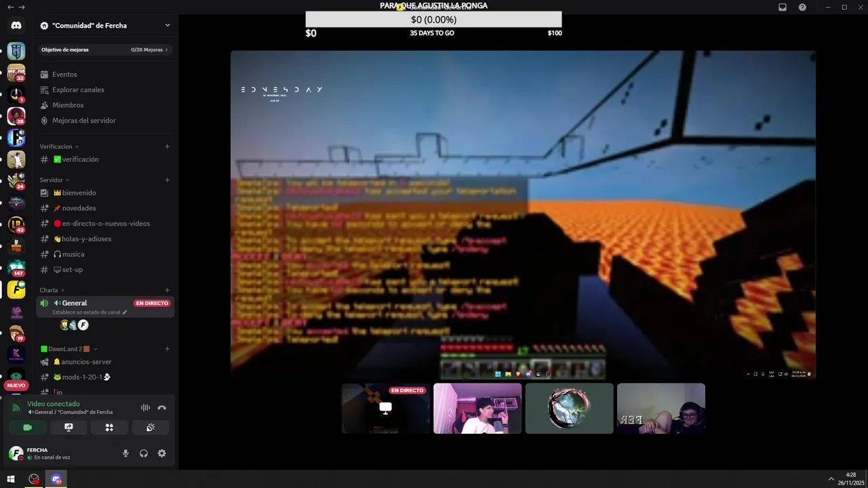Click the main Minecraft stream view
The image size is (868, 488).
523,215
